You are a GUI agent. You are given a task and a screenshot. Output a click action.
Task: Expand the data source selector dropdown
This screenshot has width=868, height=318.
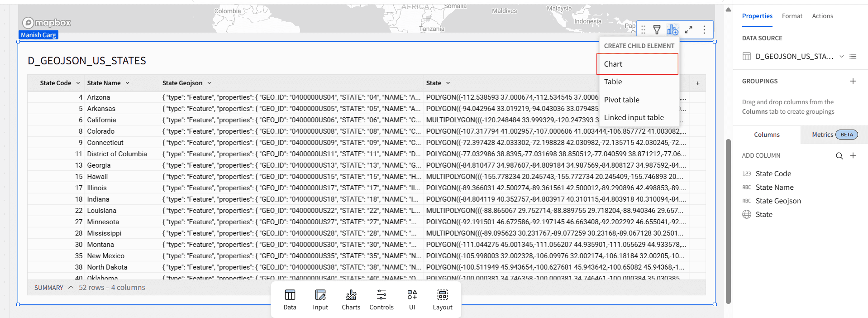coord(842,57)
